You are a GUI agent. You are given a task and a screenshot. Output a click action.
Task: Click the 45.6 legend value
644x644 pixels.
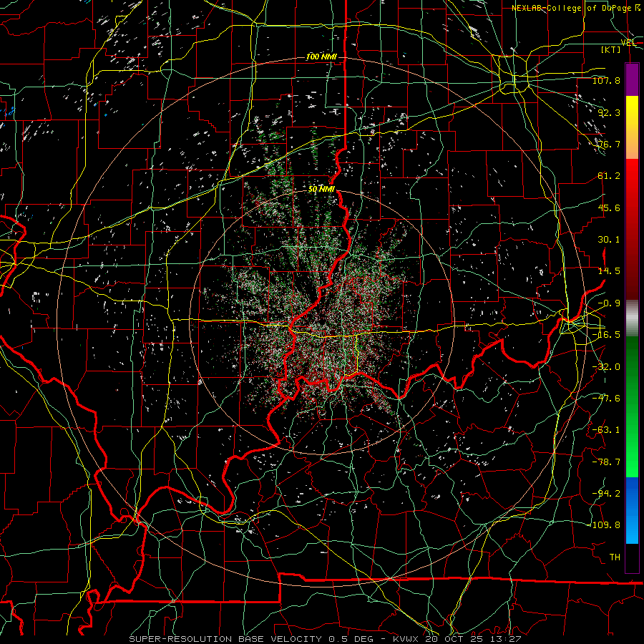coord(609,208)
